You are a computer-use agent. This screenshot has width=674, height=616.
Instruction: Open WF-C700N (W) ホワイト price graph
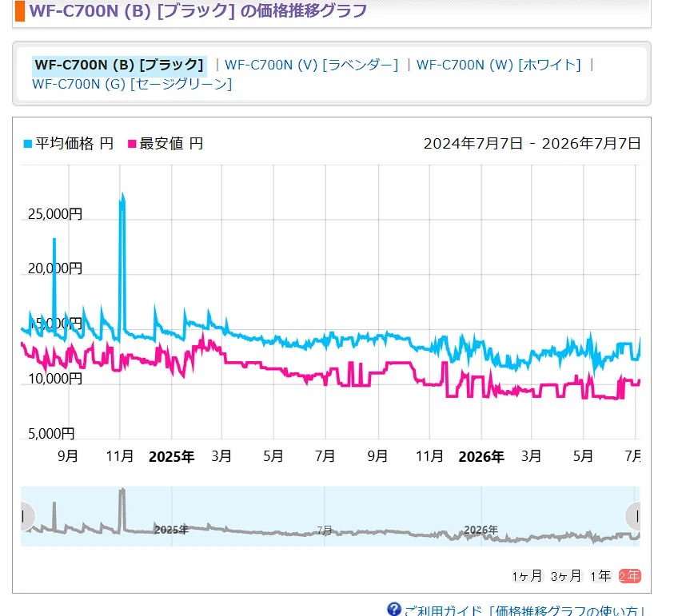pos(499,65)
